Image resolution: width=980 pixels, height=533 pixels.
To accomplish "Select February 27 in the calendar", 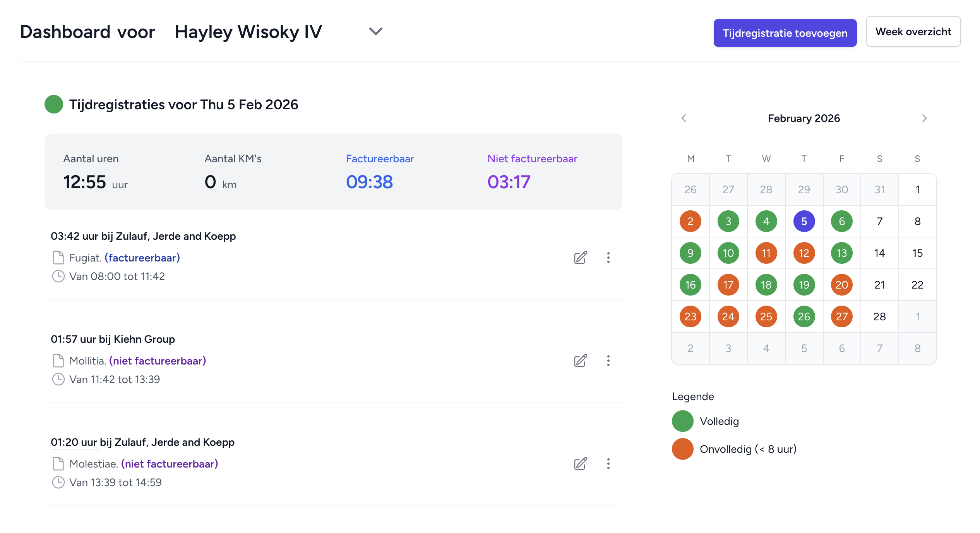I will (x=842, y=316).
